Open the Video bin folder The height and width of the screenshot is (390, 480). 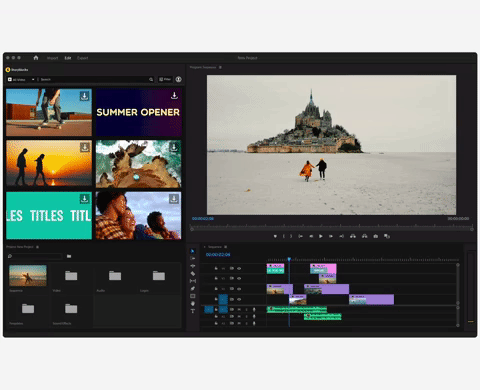71,276
